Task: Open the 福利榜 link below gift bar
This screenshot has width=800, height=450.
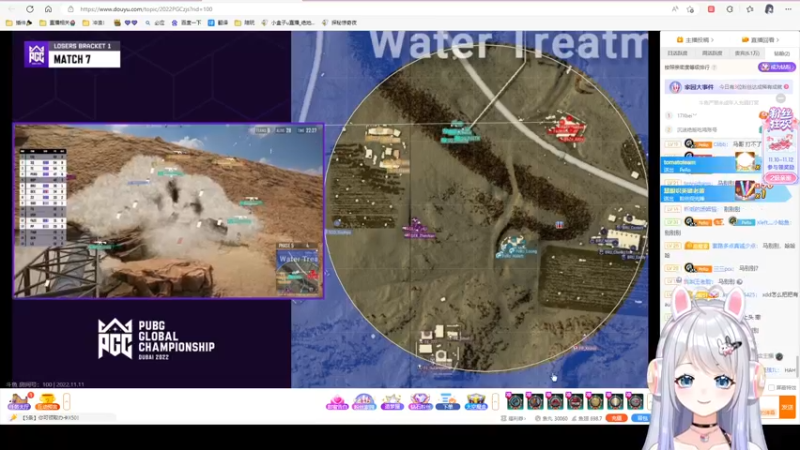Action: coord(513,418)
